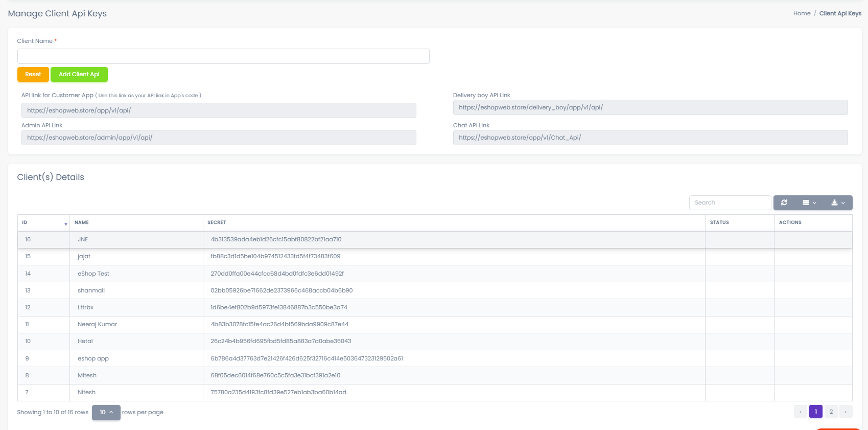Click the secret key starting 4b313539
This screenshot has width=868, height=430.
point(276,239)
